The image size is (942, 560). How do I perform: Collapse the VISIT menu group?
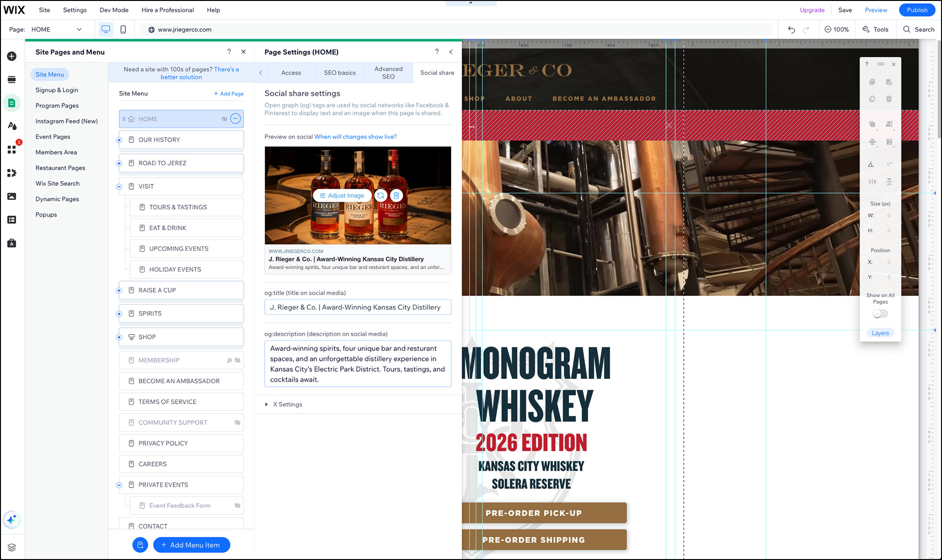point(119,187)
